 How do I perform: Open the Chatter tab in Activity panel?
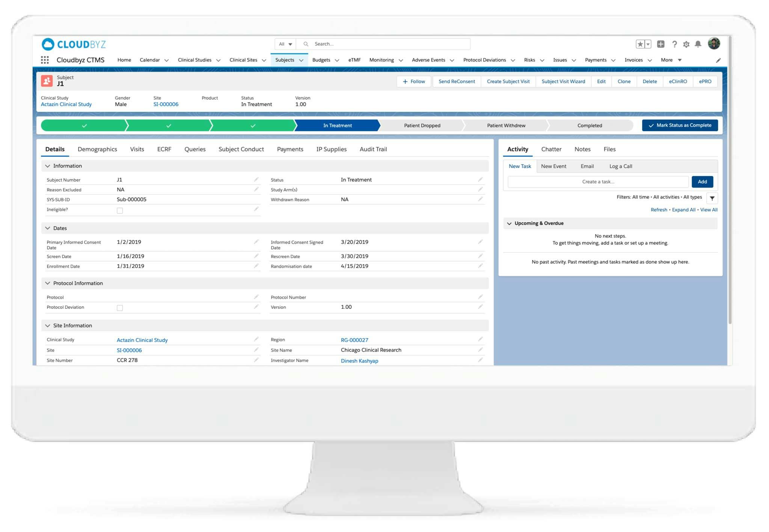(x=551, y=149)
